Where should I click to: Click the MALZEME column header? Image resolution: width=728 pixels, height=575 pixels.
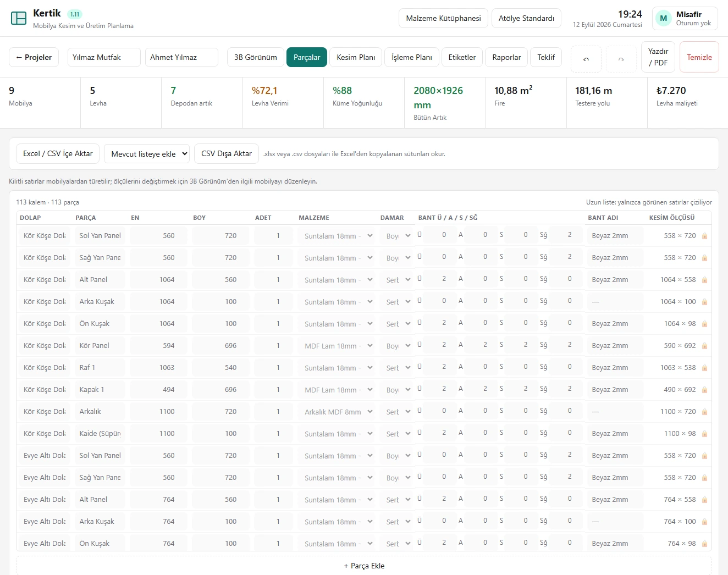point(314,218)
